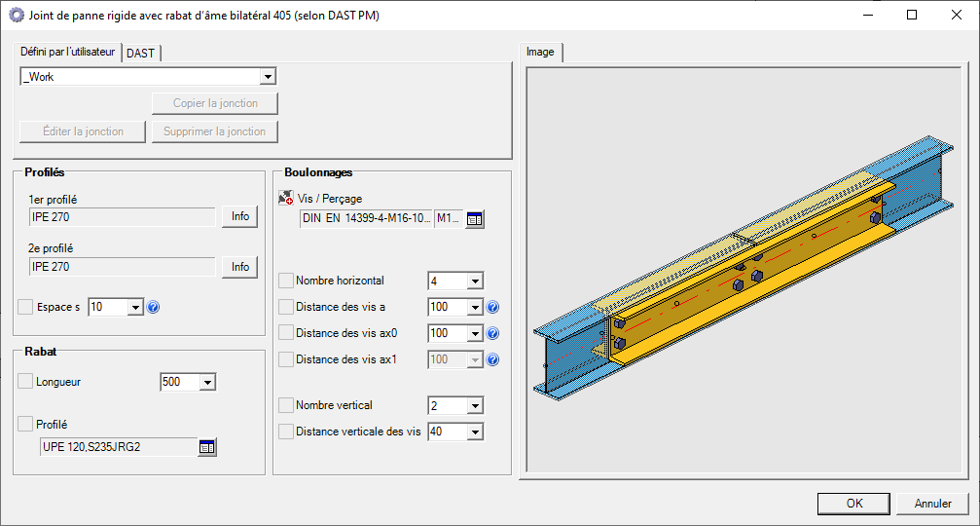The height and width of the screenshot is (526, 980).
Task: Click the Distance verticale value 40
Action: pyautogui.click(x=448, y=432)
